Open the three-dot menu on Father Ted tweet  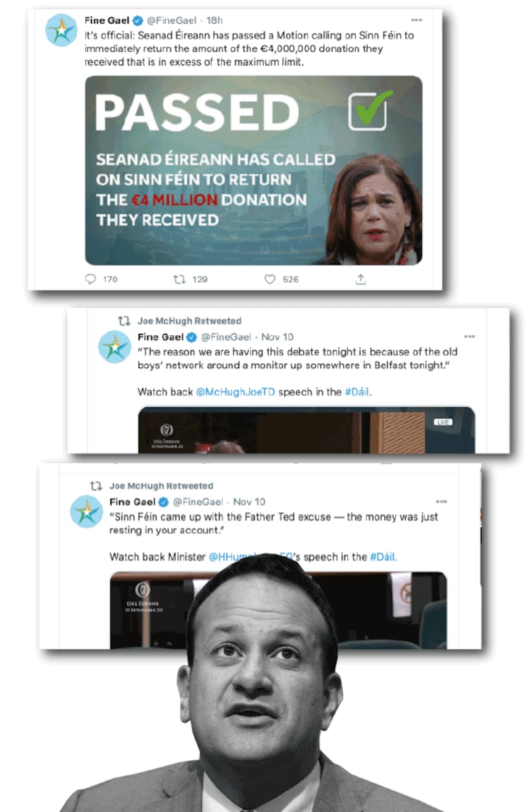(442, 502)
